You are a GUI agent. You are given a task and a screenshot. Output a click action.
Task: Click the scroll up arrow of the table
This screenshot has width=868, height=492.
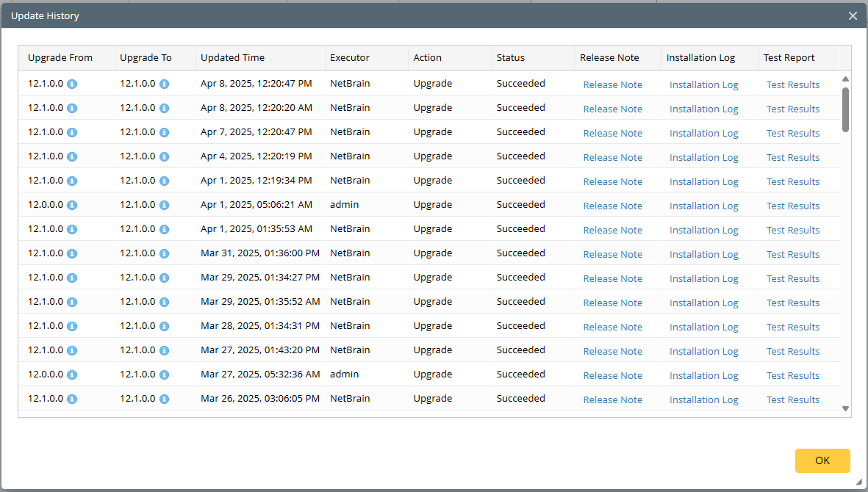tap(845, 79)
